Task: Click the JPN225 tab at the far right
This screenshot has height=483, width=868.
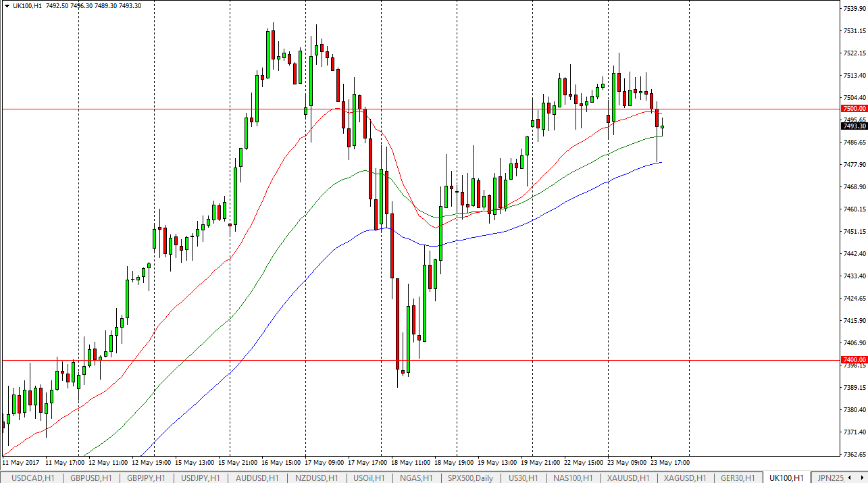Action: [830, 478]
